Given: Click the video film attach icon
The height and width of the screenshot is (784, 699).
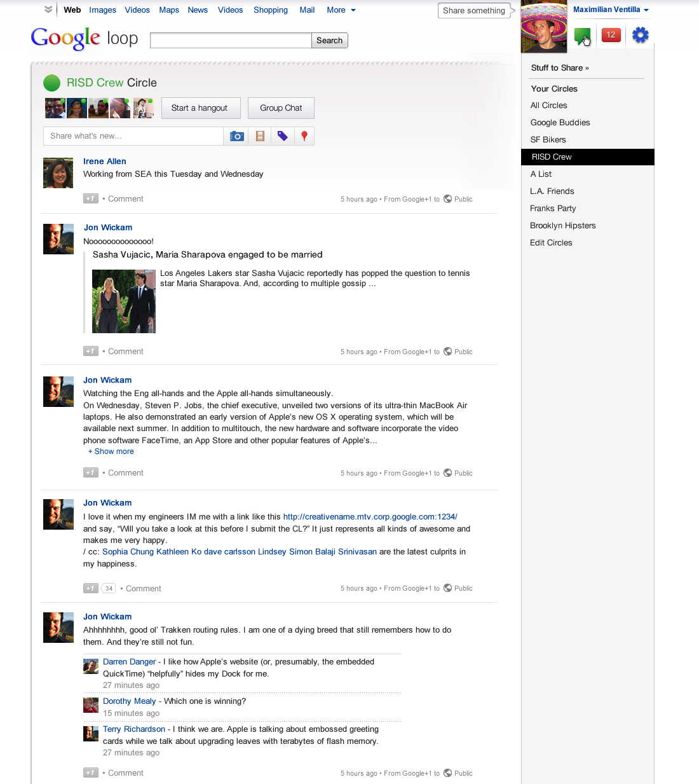Looking at the screenshot, I should (x=260, y=136).
